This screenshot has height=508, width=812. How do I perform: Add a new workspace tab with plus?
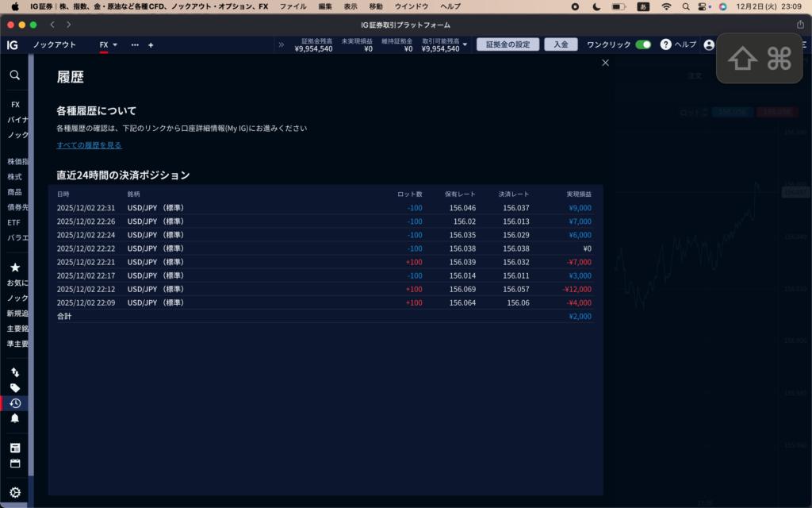[x=151, y=45]
